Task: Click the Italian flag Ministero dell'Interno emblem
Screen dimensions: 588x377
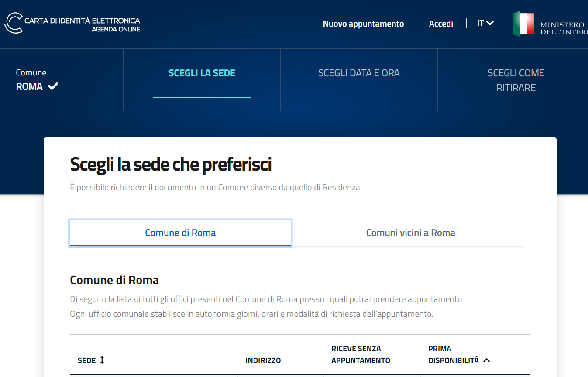Action: (x=523, y=24)
